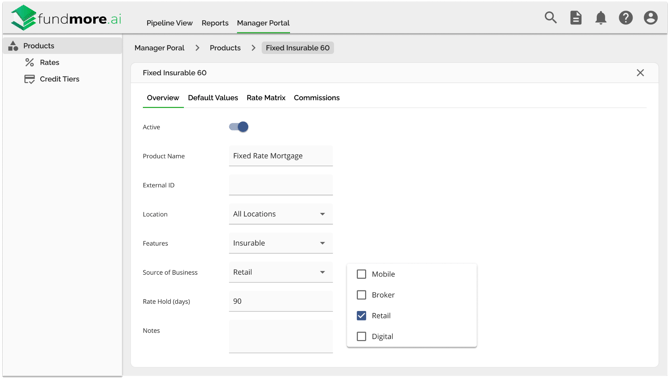Click the Fixed Insurable 60 breadcrumb chip
670x379 pixels.
(x=298, y=48)
